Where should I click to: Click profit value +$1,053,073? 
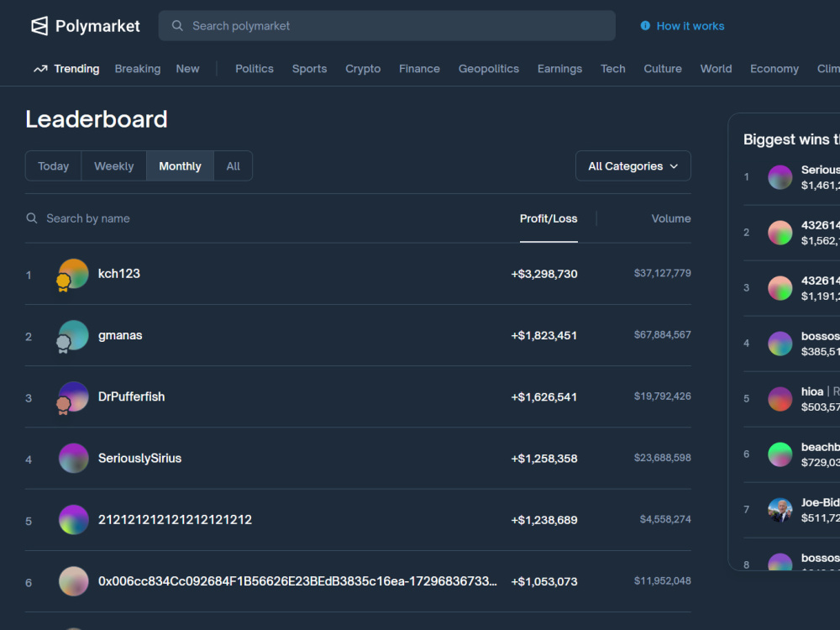point(544,581)
